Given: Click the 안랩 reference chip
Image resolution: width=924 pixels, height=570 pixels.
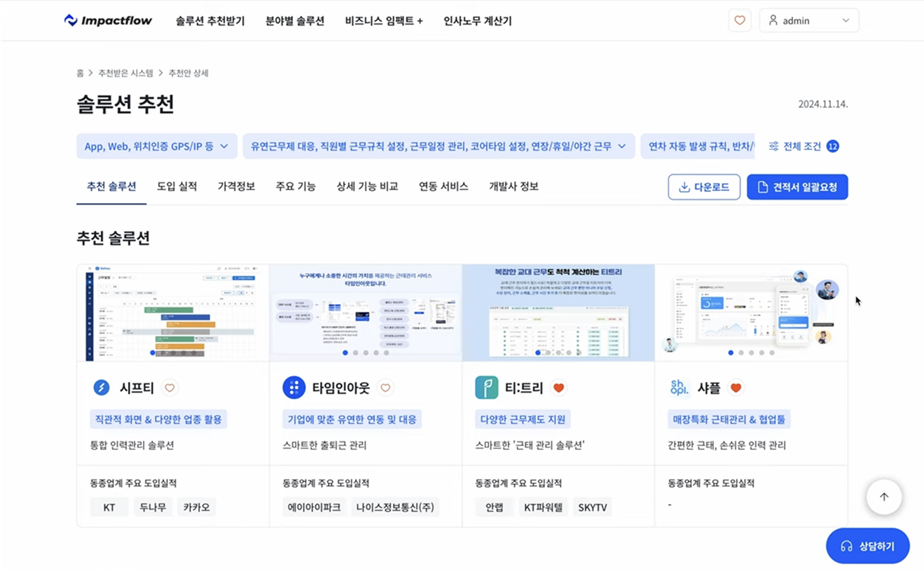Looking at the screenshot, I should point(495,507).
